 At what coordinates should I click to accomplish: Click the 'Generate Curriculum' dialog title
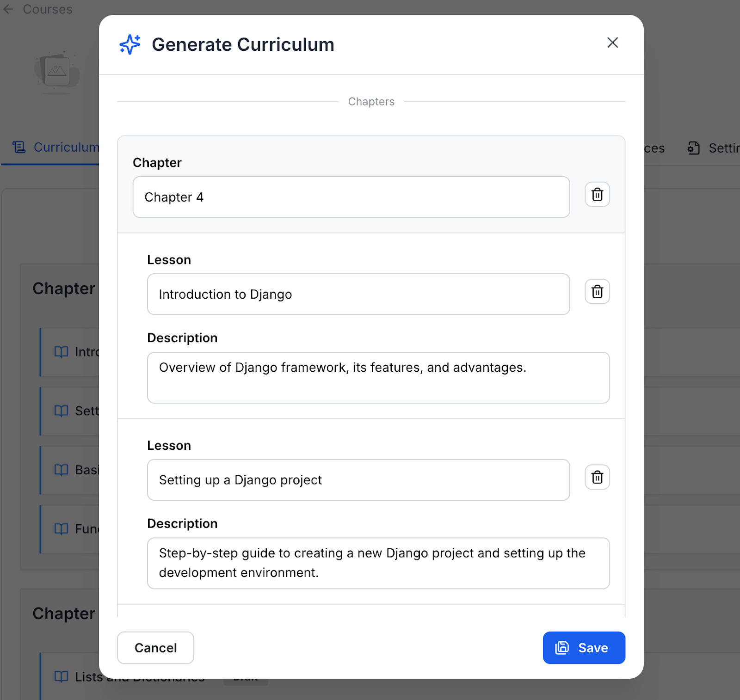pyautogui.click(x=243, y=44)
